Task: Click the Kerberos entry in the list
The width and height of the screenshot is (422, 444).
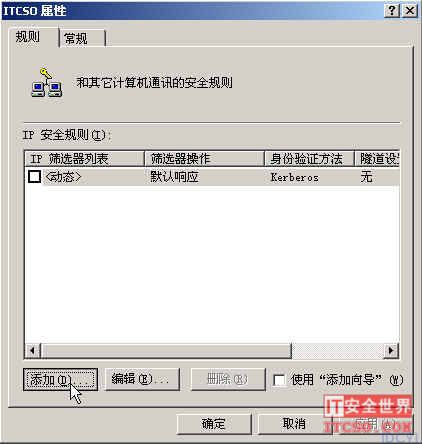Action: (x=294, y=177)
